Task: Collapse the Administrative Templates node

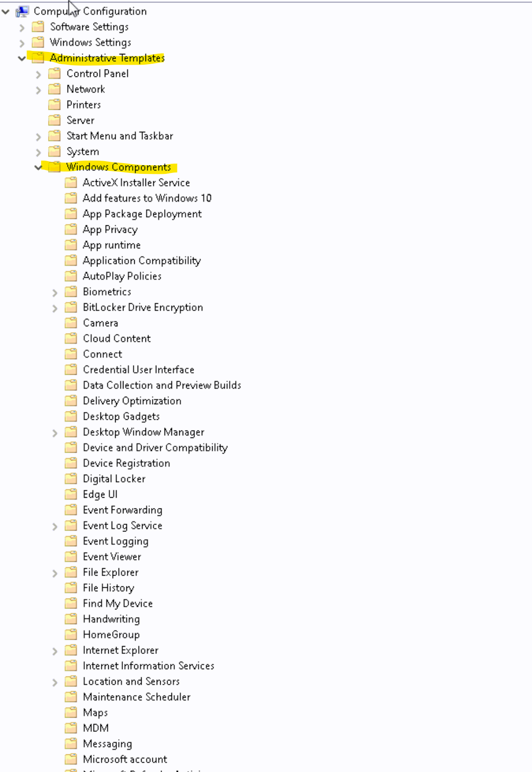Action: (x=22, y=58)
